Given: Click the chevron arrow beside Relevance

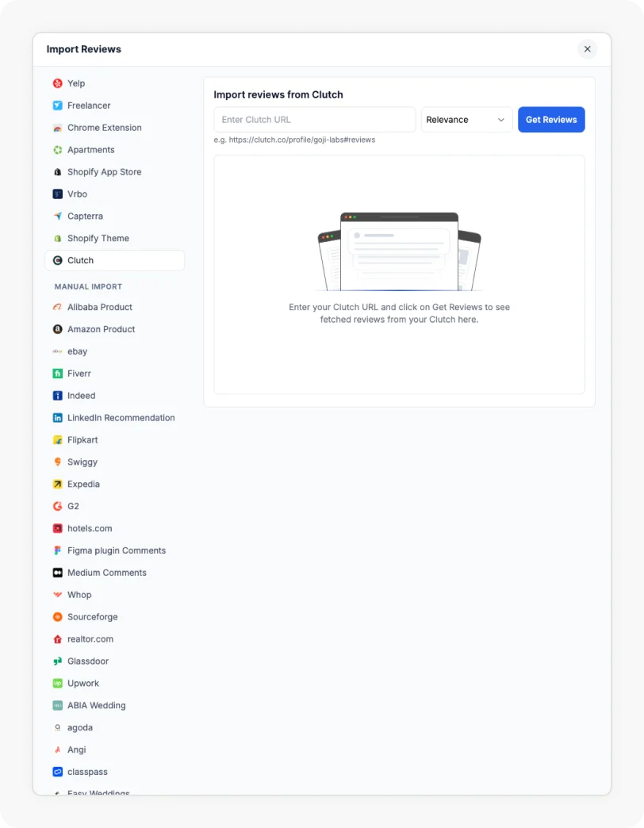Looking at the screenshot, I should tap(501, 120).
